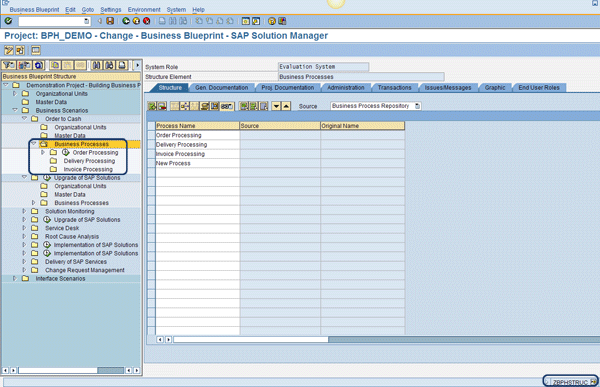The width and height of the screenshot is (600, 387).
Task: Click the red Cancel icon
Action: [146, 21]
